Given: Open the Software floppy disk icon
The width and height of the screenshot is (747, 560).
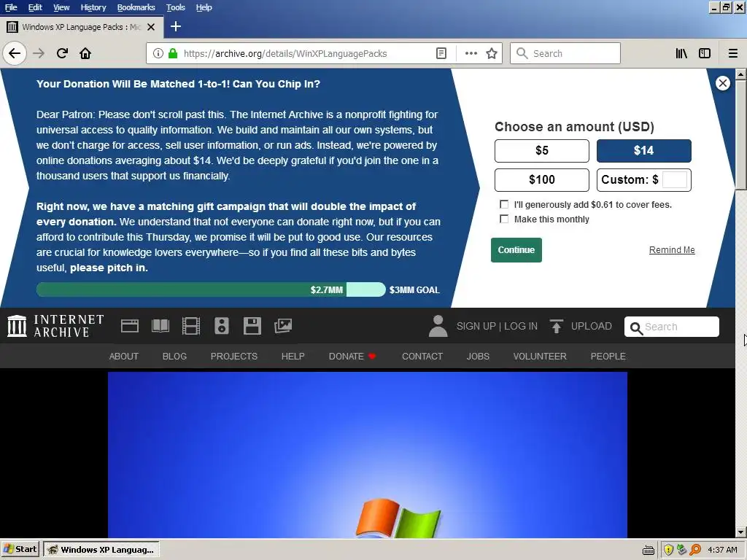Looking at the screenshot, I should click(x=252, y=326).
